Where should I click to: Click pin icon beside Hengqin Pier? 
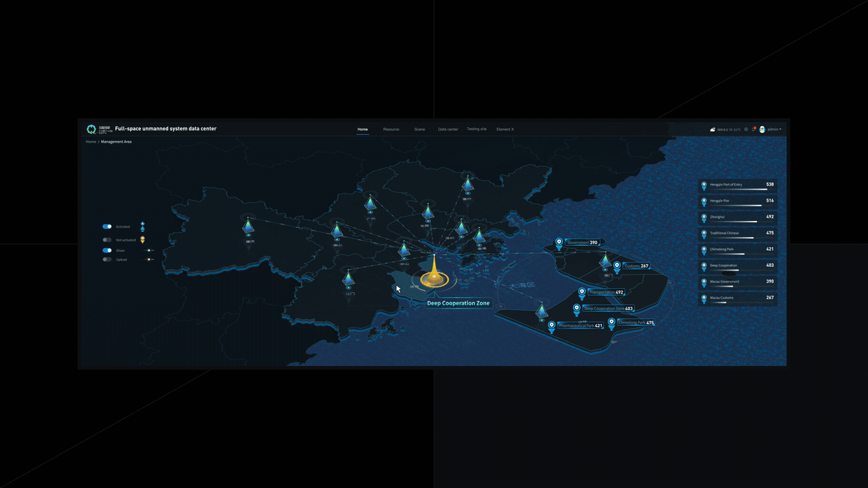[x=704, y=202]
